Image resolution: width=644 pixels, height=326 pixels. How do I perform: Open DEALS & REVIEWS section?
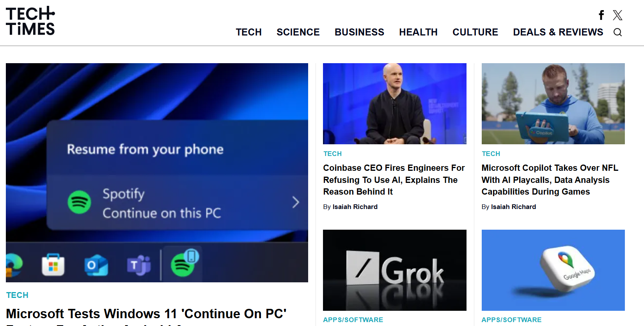coord(558,32)
